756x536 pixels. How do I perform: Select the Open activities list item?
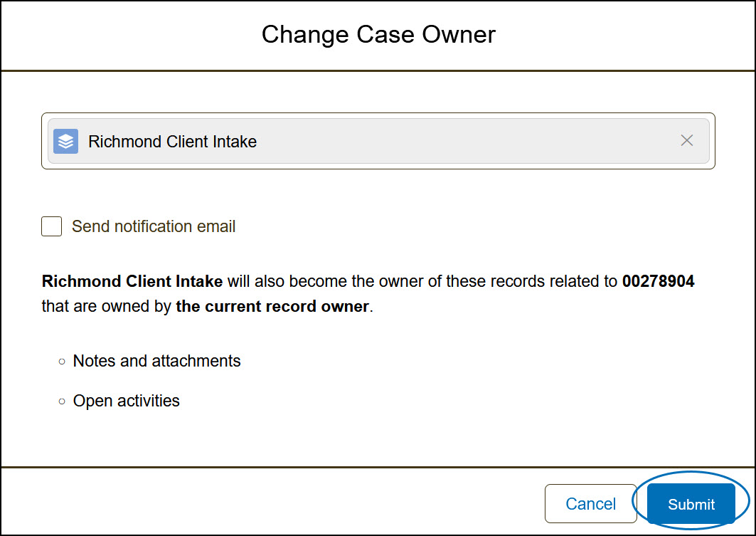tap(127, 401)
